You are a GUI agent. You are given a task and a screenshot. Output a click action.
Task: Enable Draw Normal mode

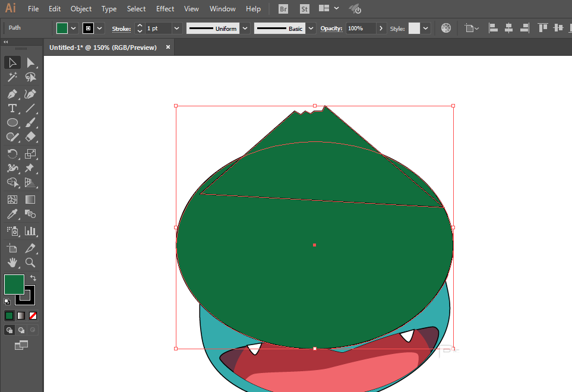[x=9, y=330]
